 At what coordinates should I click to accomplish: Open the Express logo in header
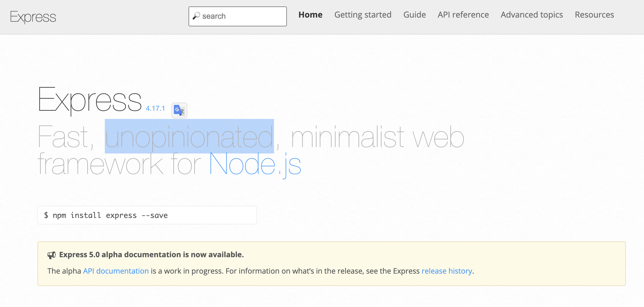tap(33, 17)
